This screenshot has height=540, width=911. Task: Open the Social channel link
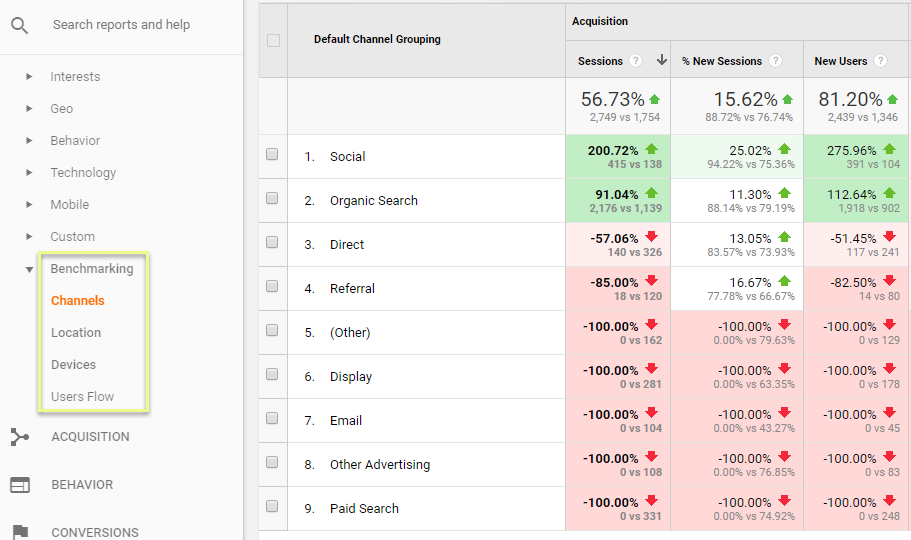[x=347, y=156]
